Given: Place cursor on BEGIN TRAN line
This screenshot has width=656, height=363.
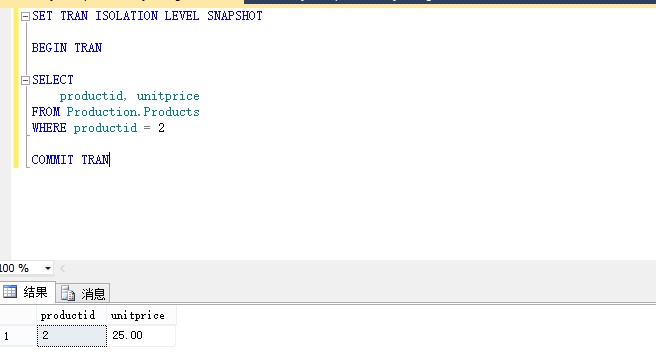Looking at the screenshot, I should coord(67,48).
